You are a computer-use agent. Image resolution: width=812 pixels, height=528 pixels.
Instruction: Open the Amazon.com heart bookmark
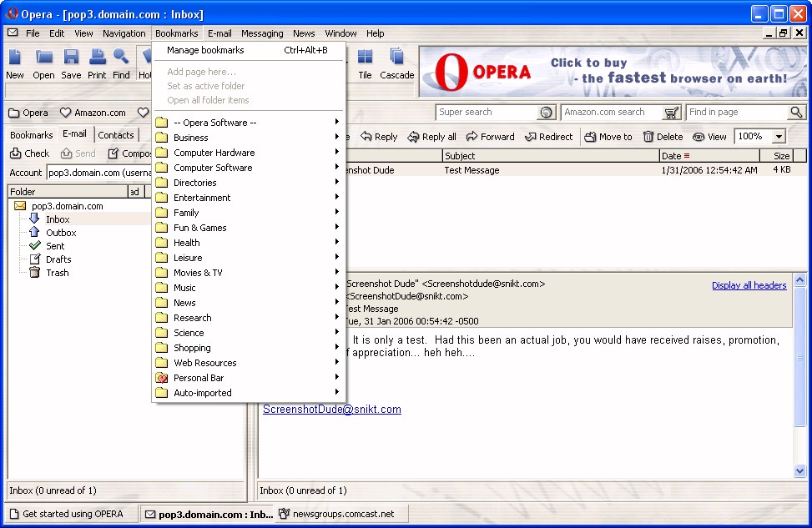(x=93, y=113)
